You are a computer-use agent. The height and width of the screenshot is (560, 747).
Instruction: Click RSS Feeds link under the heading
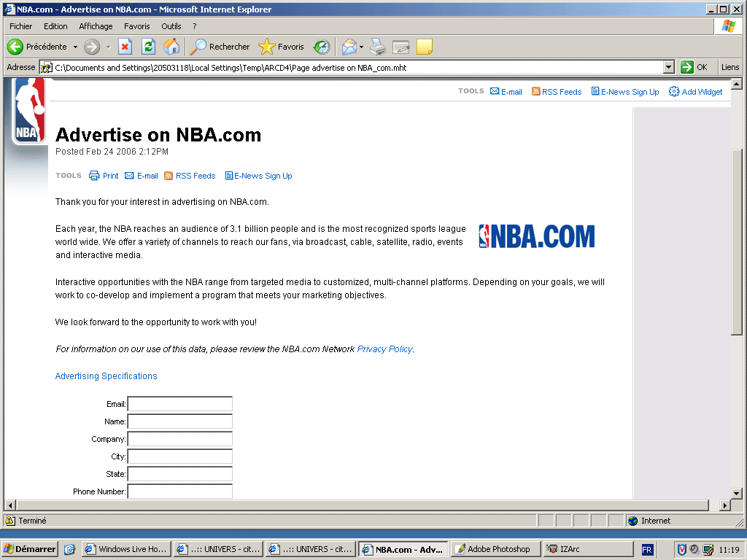click(x=190, y=176)
